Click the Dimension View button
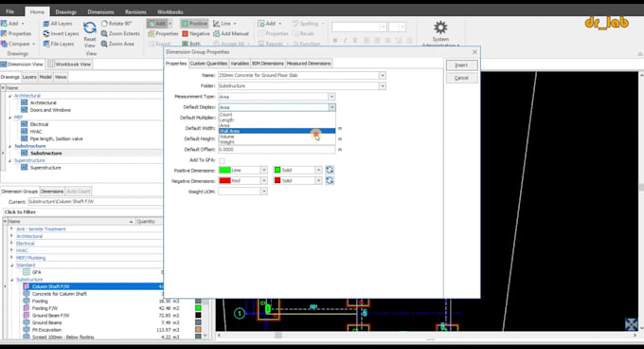 (22, 64)
